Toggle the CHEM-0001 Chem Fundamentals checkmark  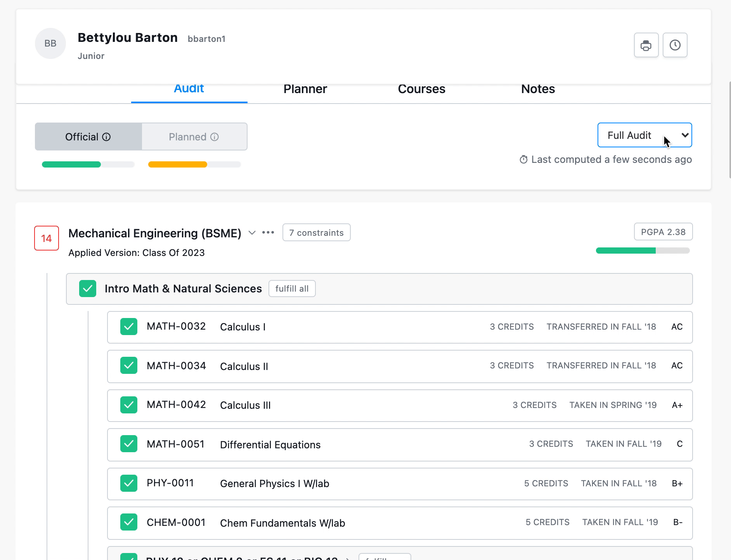tap(129, 522)
